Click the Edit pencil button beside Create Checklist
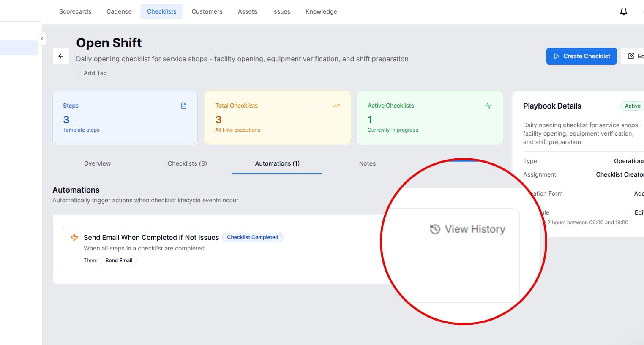This screenshot has width=644, height=345. click(634, 56)
